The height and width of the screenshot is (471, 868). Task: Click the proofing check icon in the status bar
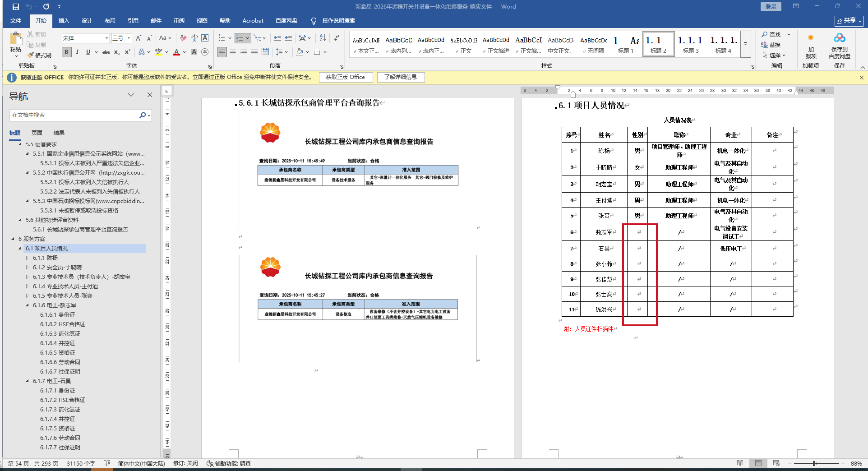click(107, 463)
